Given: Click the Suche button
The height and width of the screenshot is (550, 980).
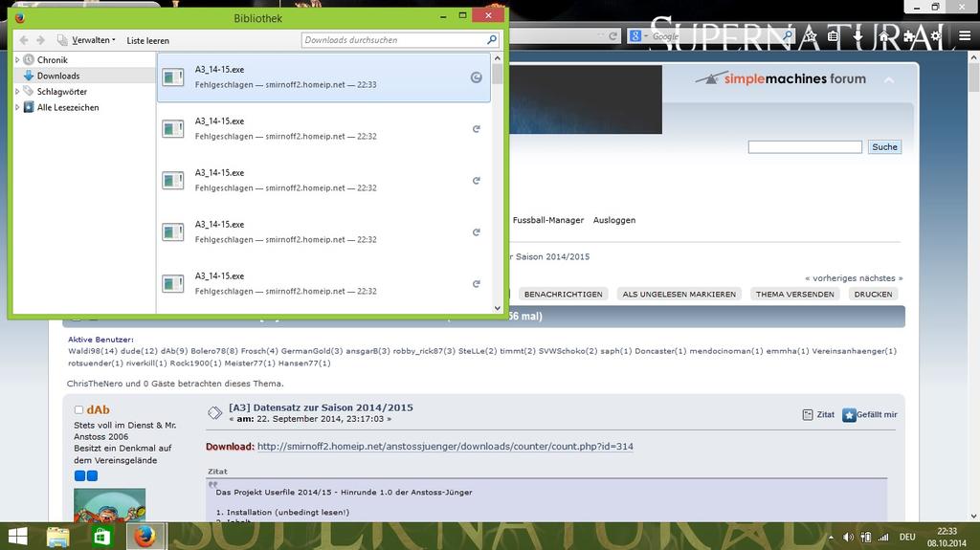Looking at the screenshot, I should (x=884, y=147).
